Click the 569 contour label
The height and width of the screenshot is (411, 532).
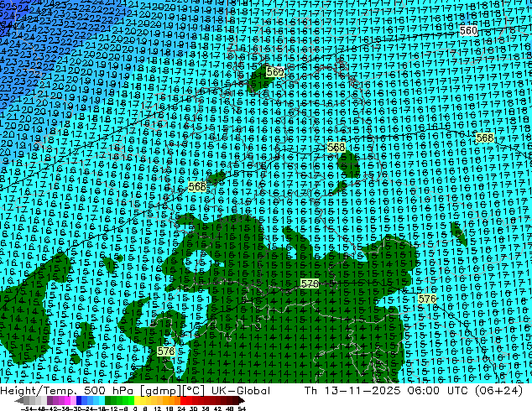[x=275, y=72]
